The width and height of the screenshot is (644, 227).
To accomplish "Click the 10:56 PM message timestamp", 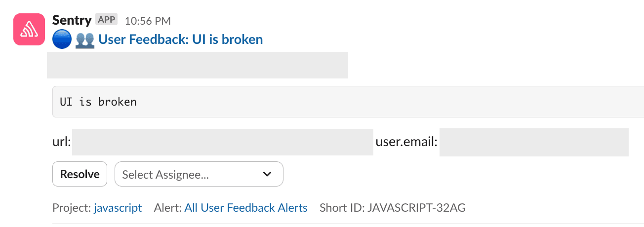I will tap(148, 21).
